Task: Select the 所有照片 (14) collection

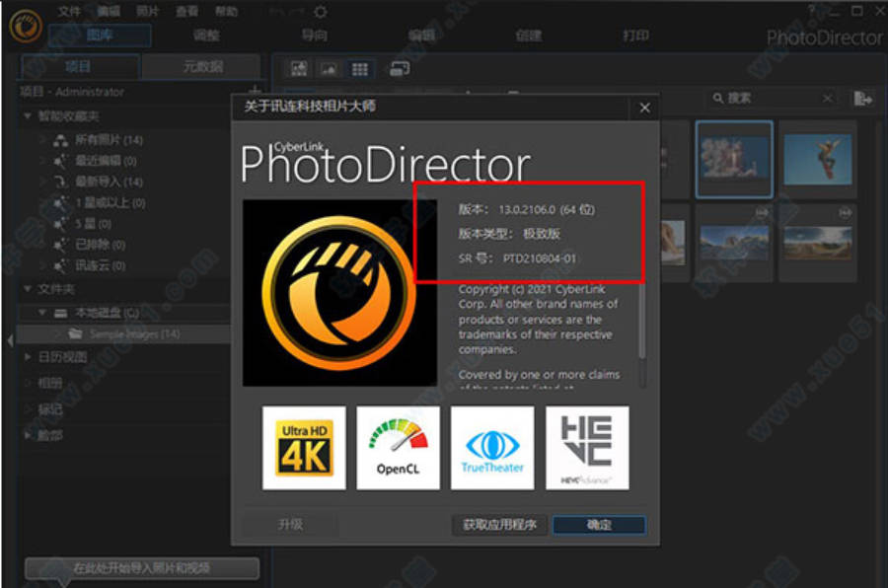Action: (x=109, y=139)
